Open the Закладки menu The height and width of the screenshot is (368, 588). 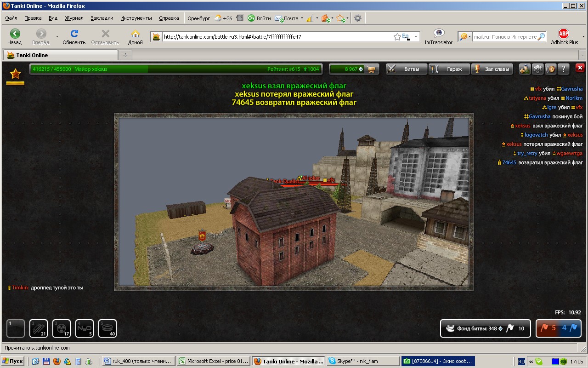[102, 18]
